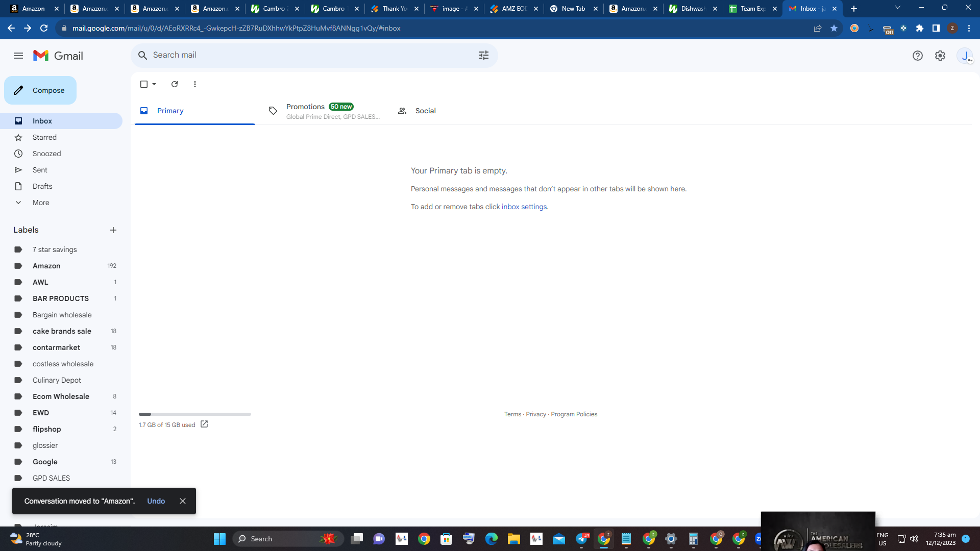This screenshot has height=551, width=980.
Task: Tick the select all conversations checkbox
Action: click(x=144, y=84)
